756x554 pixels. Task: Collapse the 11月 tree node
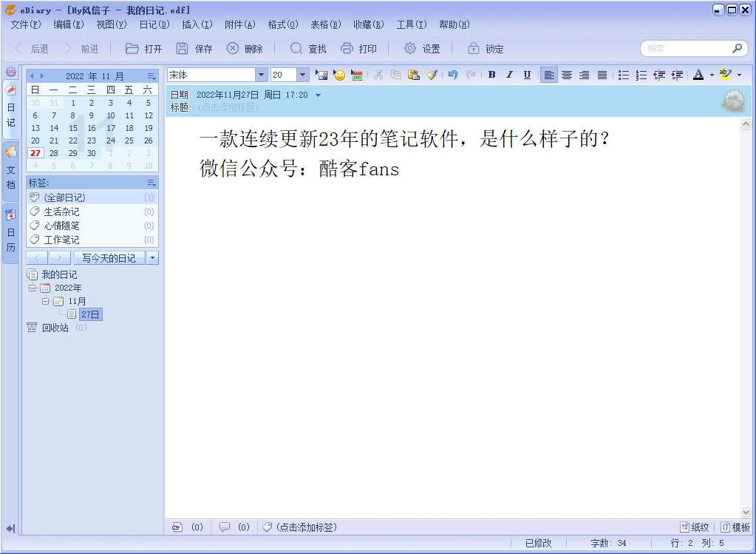coord(46,301)
